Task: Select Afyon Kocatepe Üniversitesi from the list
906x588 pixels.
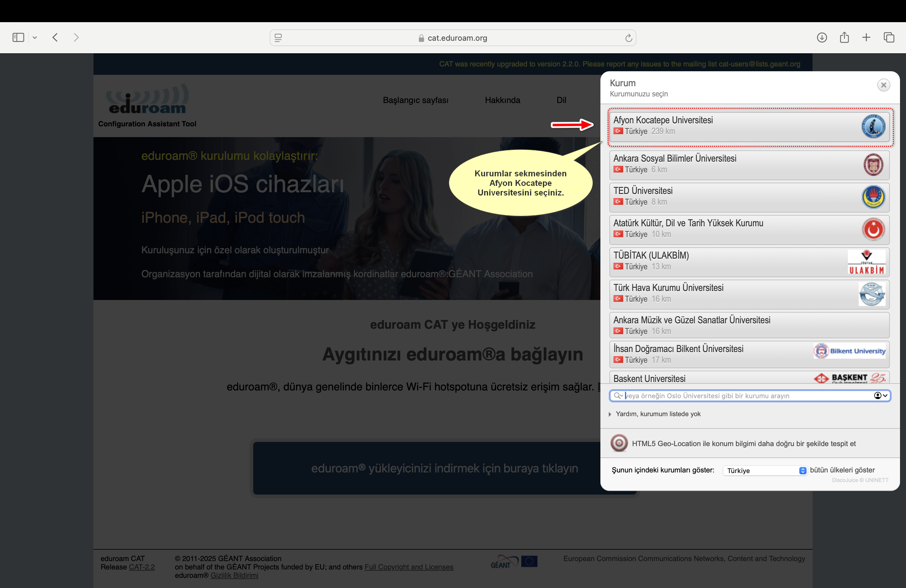Action: point(749,127)
